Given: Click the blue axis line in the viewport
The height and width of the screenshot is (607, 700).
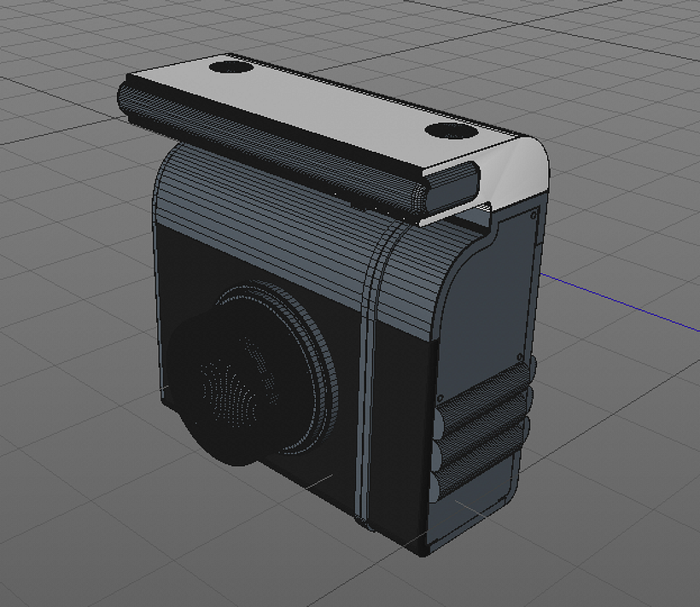Looking at the screenshot, I should coord(621,302).
